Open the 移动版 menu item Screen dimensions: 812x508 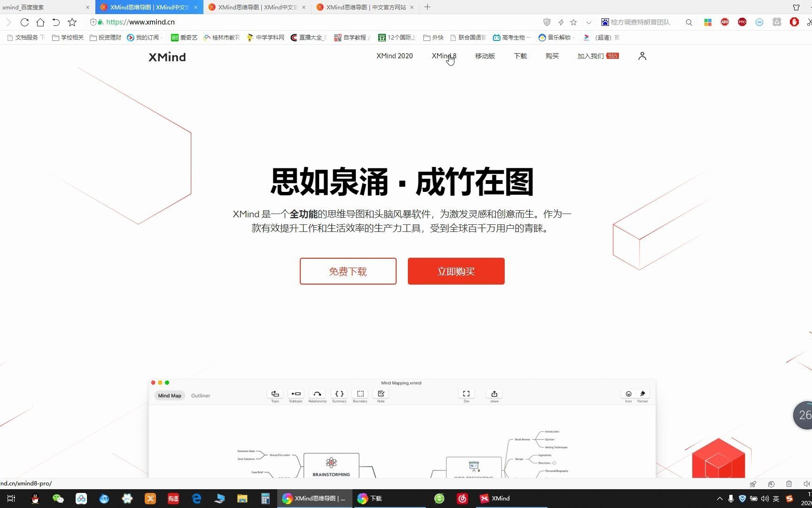coord(485,56)
